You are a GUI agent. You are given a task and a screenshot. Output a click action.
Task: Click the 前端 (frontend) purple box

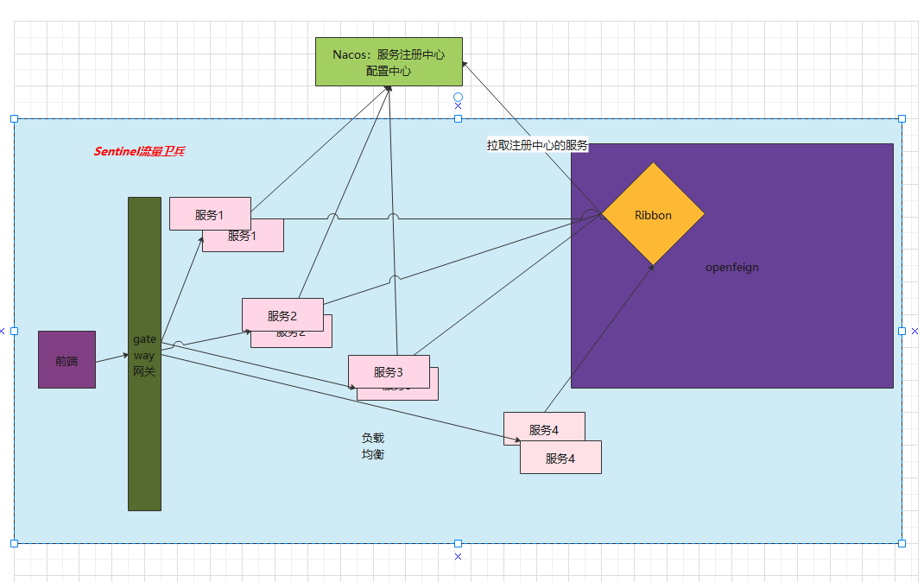(x=66, y=359)
